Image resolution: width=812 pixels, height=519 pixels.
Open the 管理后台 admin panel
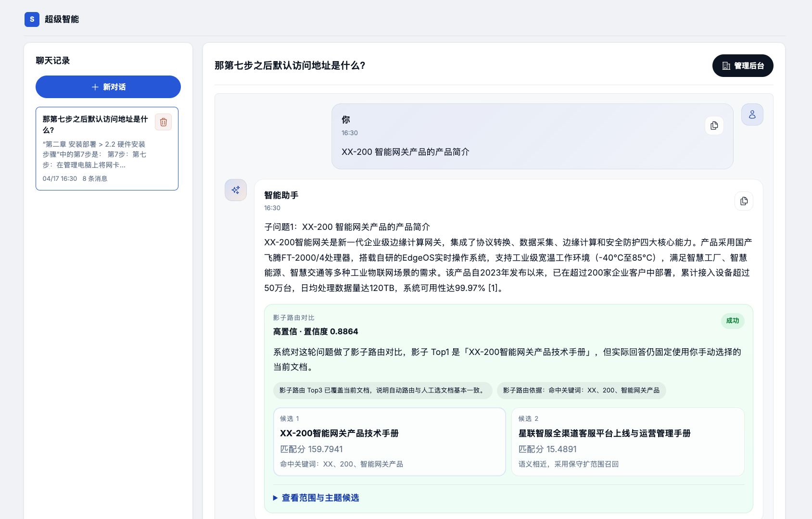point(742,66)
